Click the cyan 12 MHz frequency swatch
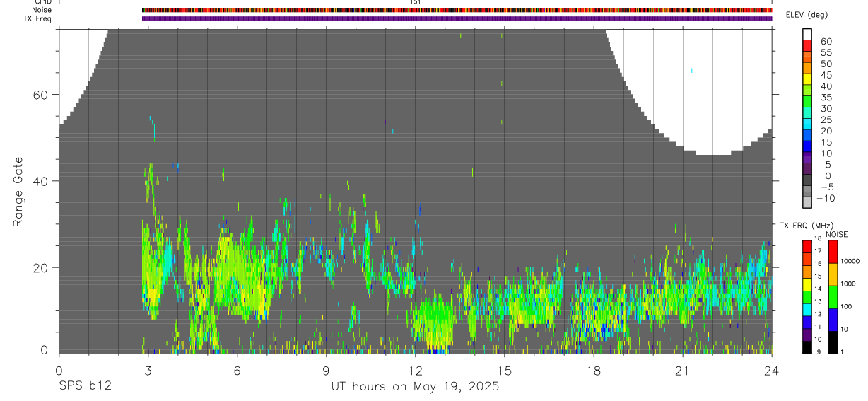Image resolution: width=868 pixels, height=401 pixels. (807, 309)
